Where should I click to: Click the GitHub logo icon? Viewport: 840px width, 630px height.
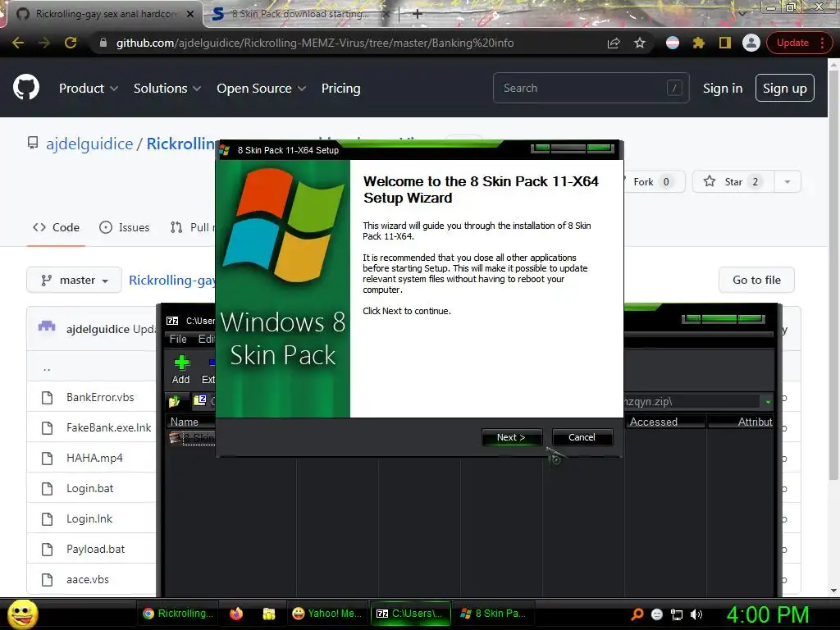coord(26,88)
